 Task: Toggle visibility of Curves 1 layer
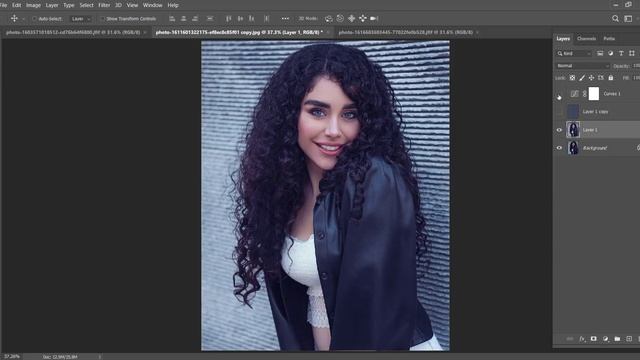pos(559,94)
